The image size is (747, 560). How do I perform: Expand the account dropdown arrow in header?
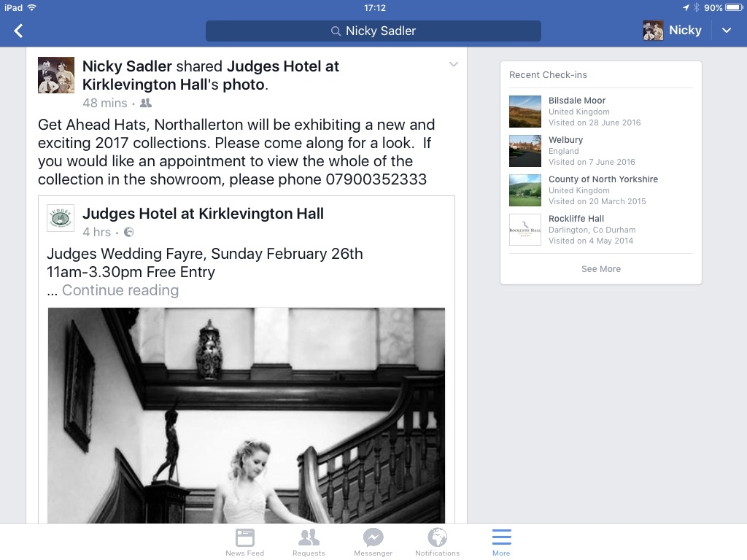tap(726, 31)
